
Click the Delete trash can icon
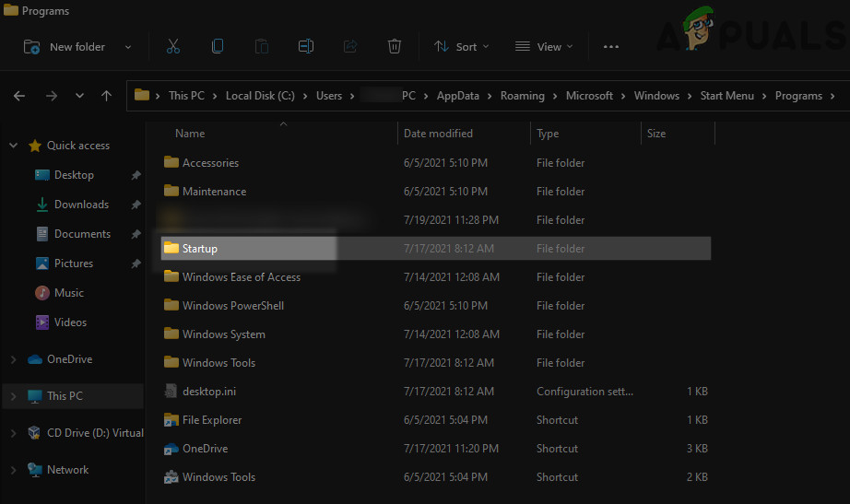395,46
